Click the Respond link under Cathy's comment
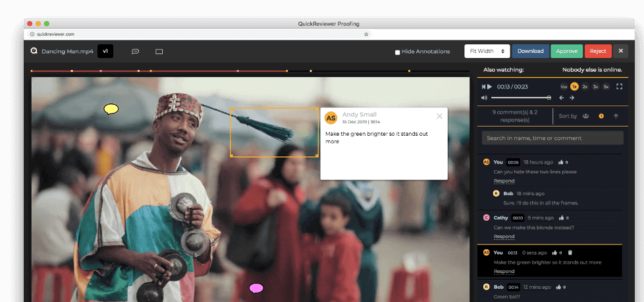This screenshot has height=302, width=644. tap(504, 237)
